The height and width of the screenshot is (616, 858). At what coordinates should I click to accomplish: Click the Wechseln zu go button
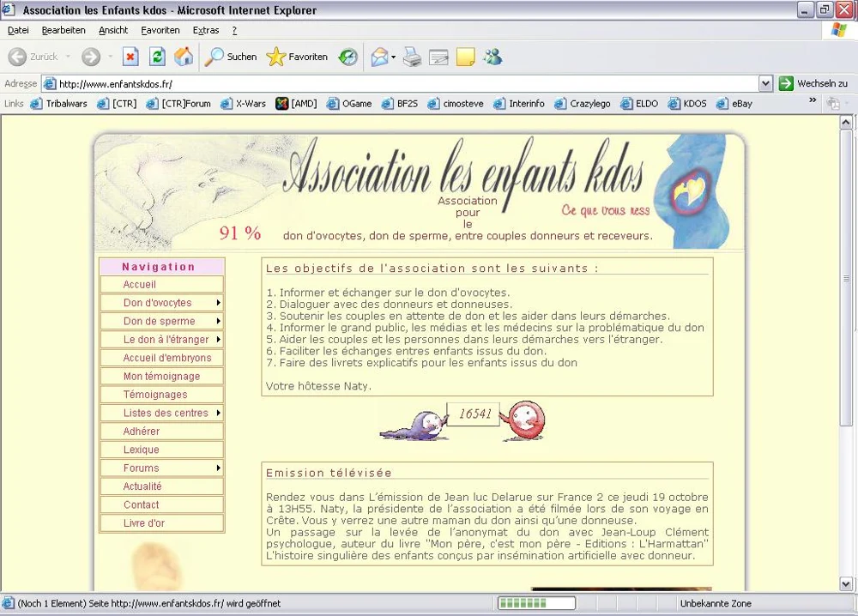(x=813, y=84)
